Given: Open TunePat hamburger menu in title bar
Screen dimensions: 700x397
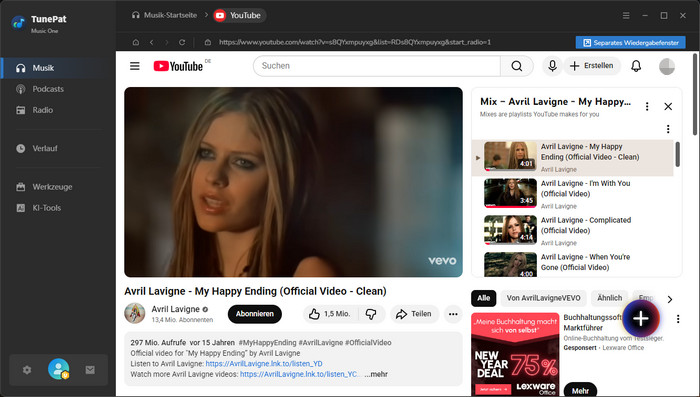Looking at the screenshot, I should pos(626,16).
